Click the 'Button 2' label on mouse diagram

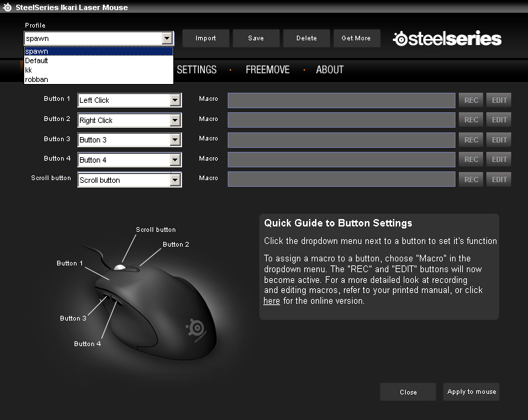(176, 244)
